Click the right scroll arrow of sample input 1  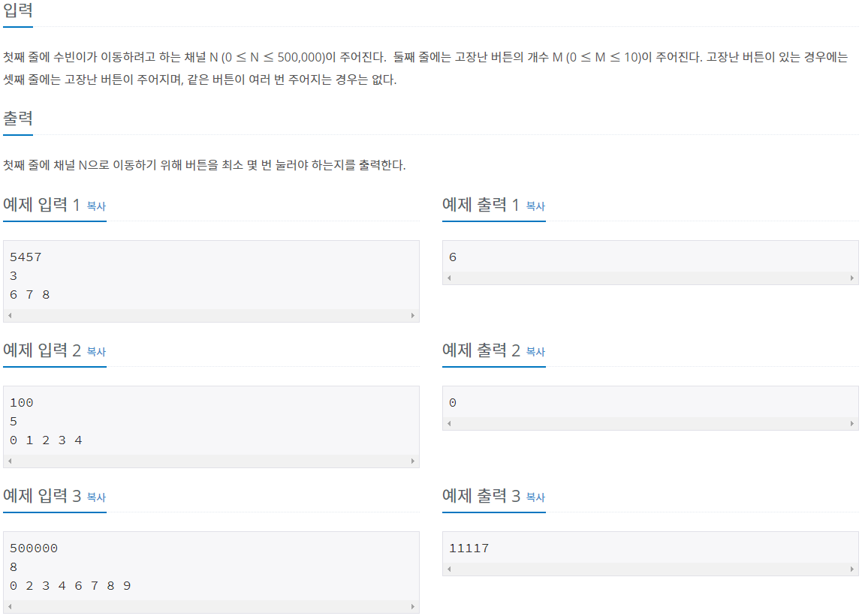pyautogui.click(x=413, y=316)
